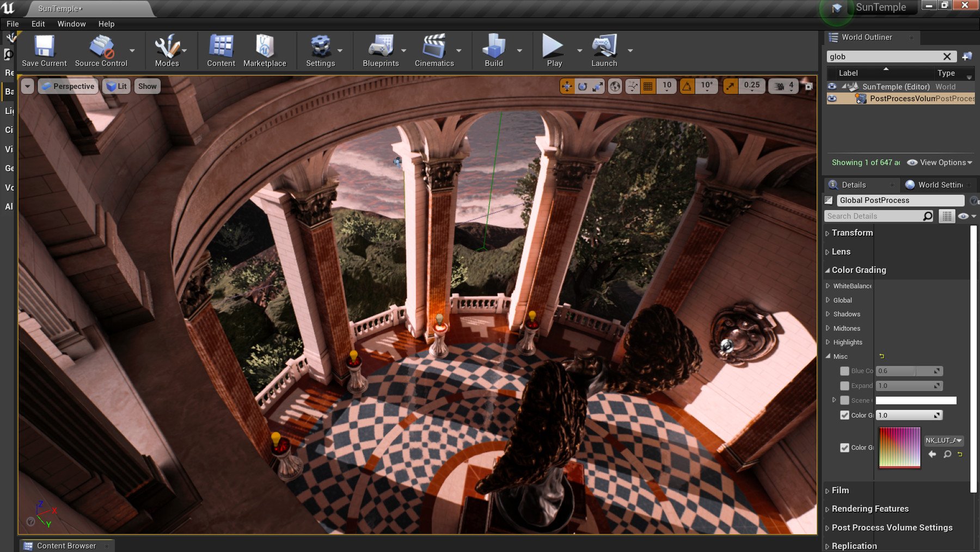Click the Source Control icon
This screenshot has width=980, height=552.
[101, 49]
